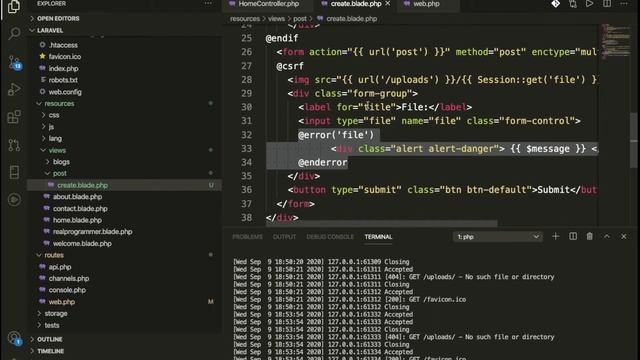Close the terminal panel
Image resolution: width=640 pixels, height=360 pixels.
624,236
